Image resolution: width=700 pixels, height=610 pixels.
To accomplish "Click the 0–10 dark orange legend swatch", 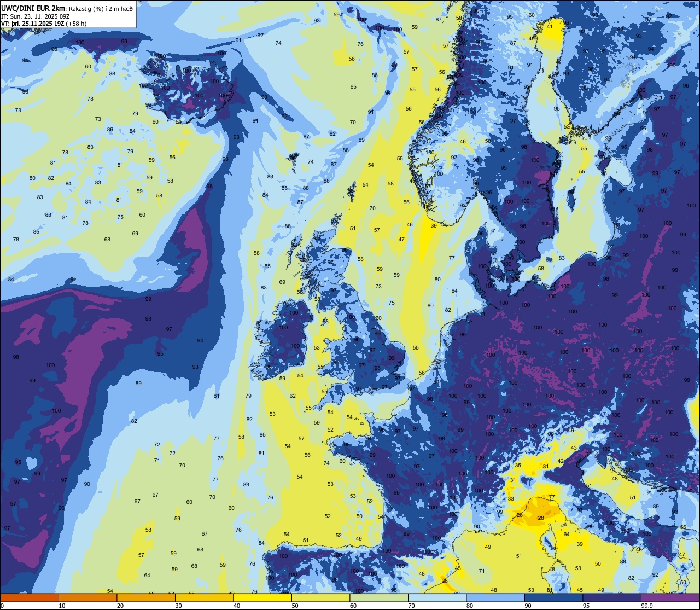I will [x=30, y=597].
